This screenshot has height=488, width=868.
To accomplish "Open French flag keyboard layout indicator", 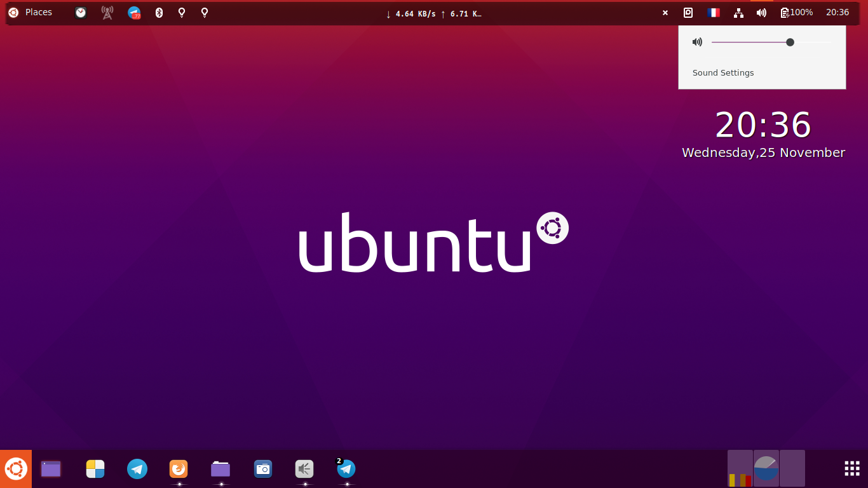I will 714,12.
